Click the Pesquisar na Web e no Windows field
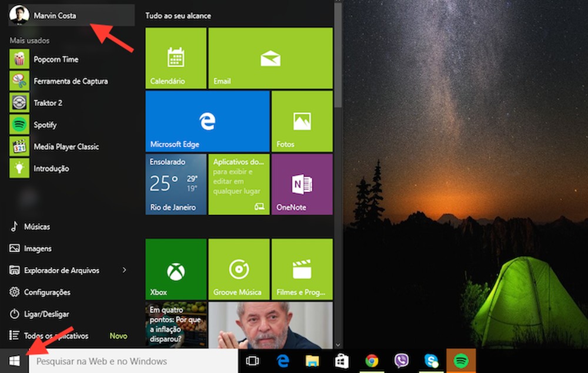 pyautogui.click(x=118, y=361)
